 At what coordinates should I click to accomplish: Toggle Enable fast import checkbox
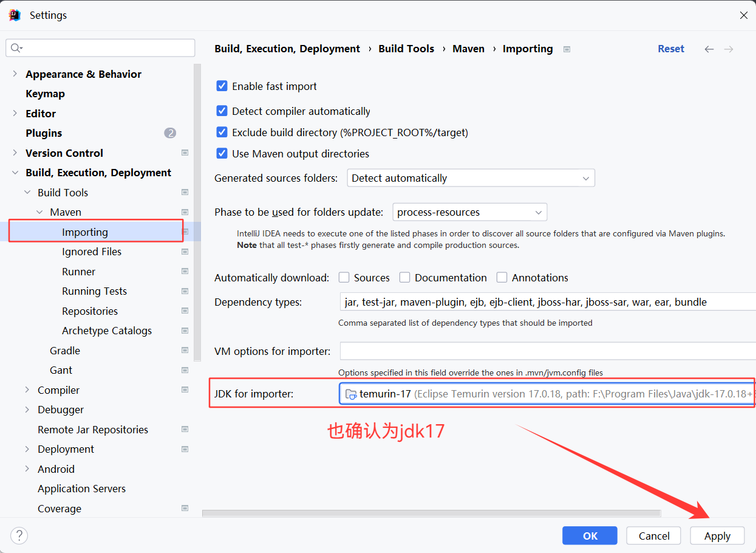[x=222, y=86]
